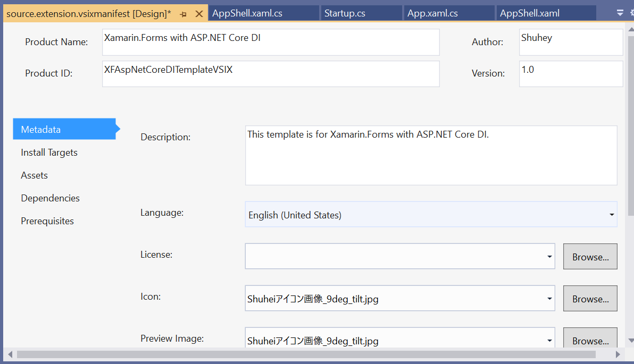Screen dimensions: 634x364
Task: Close the source.extension.vsixmanifest tab
Action: [199, 14]
